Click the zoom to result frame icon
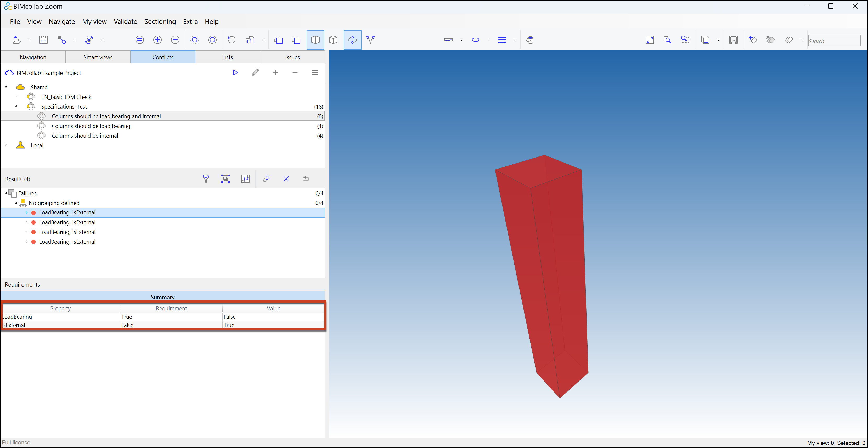Screen dimensions: 868x448 point(226,179)
